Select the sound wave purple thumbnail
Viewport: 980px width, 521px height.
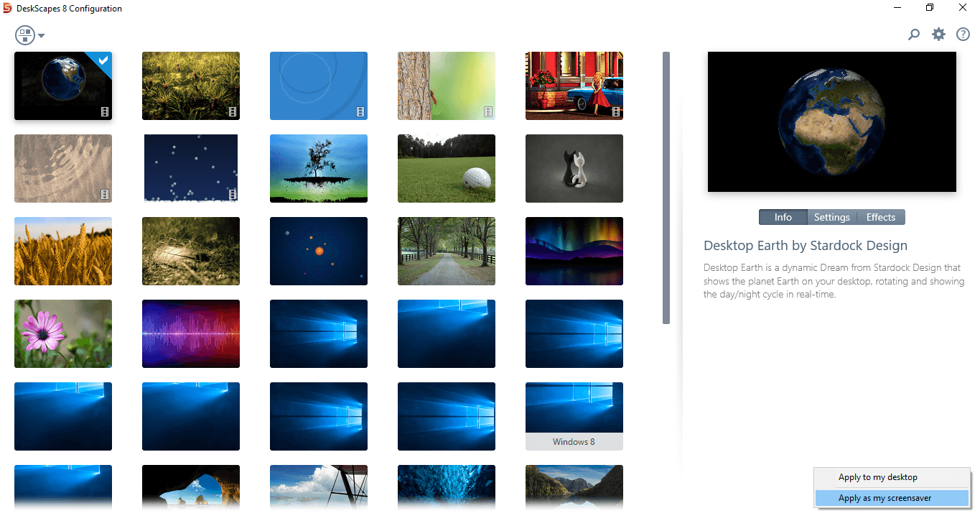pos(191,333)
